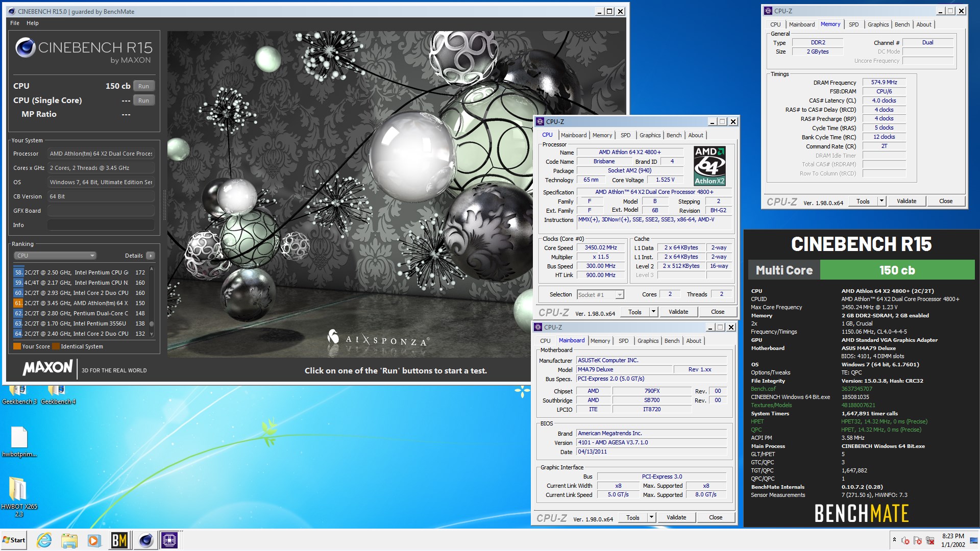
Task: Click Tools button in Memory CPU-Z window
Action: [863, 201]
